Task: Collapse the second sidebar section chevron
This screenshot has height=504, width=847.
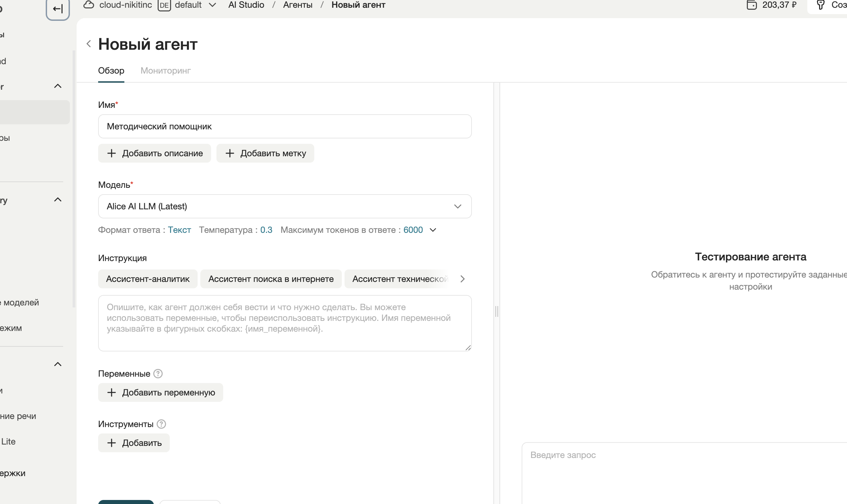Action: coord(58,199)
